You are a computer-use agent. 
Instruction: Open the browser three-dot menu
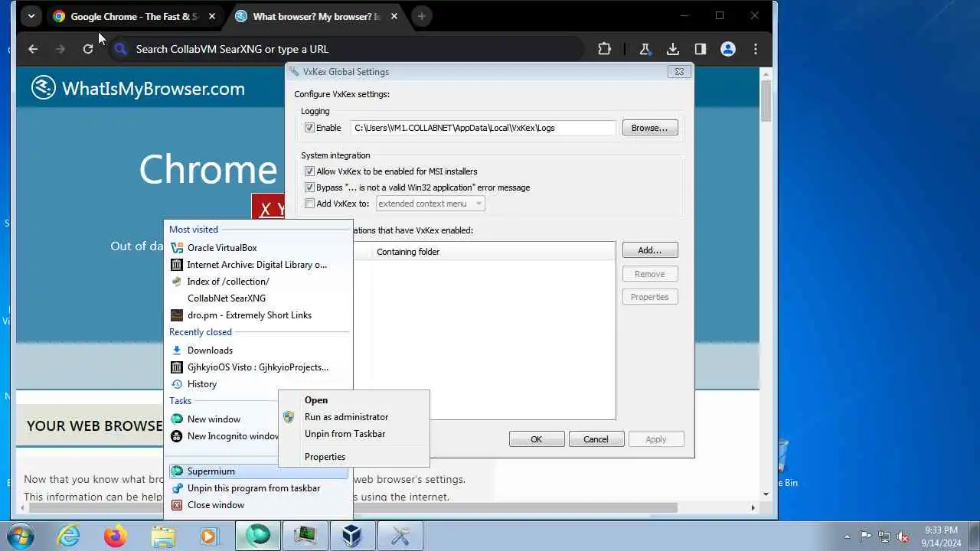(x=756, y=49)
